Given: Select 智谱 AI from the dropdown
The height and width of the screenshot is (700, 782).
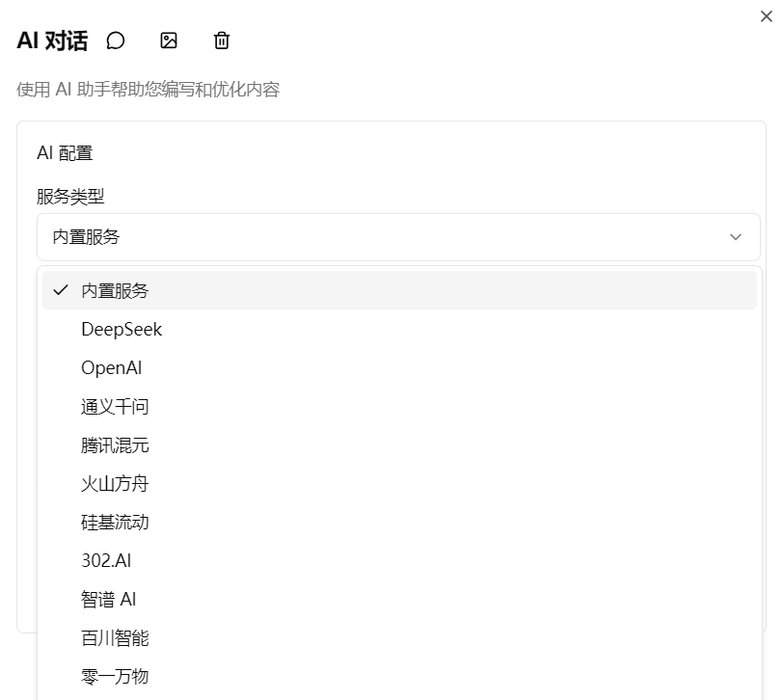Looking at the screenshot, I should [109, 599].
